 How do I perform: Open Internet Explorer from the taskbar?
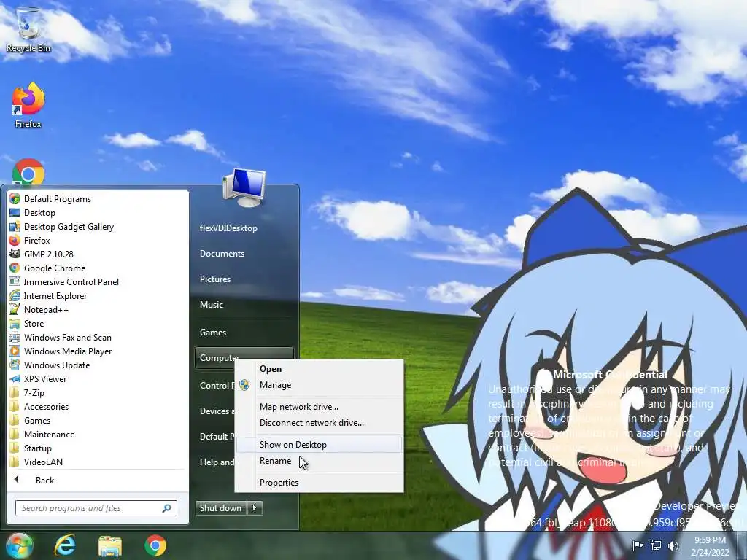click(65, 545)
